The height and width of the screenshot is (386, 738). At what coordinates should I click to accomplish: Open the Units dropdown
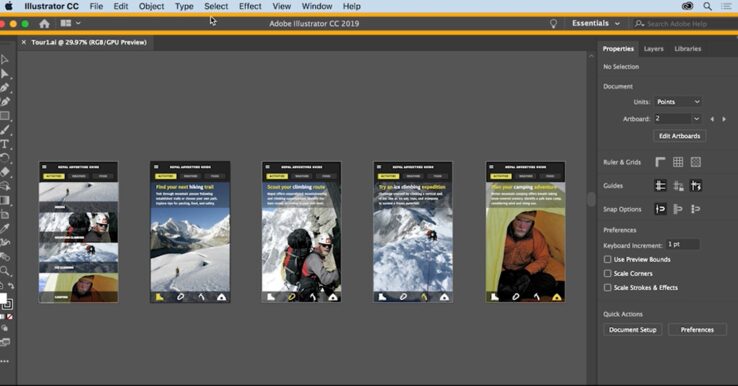[x=678, y=102]
